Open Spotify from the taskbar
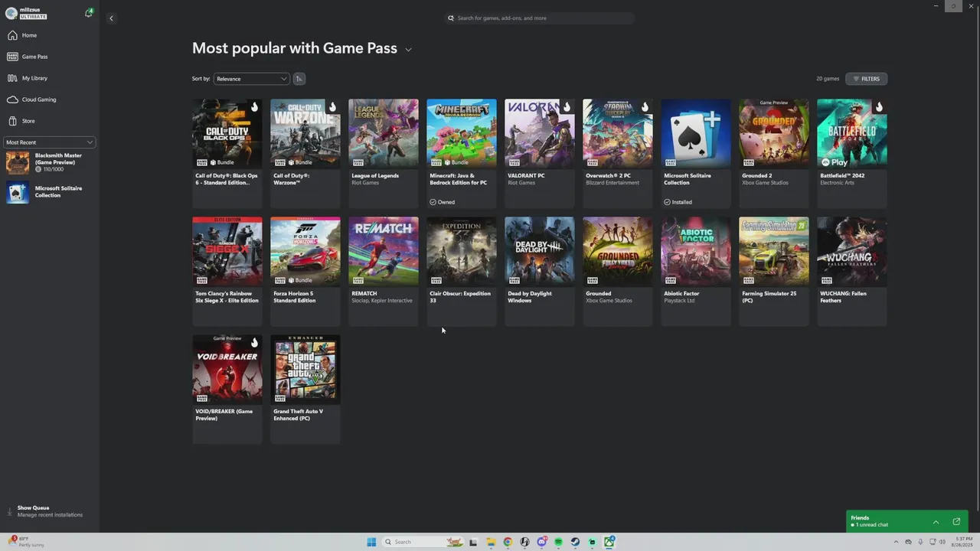 558,542
